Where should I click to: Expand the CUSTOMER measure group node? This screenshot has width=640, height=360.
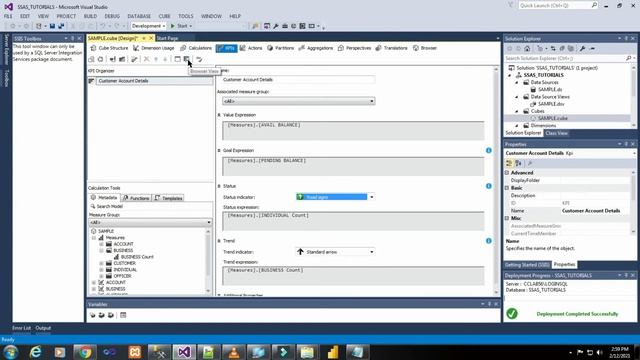click(x=101, y=263)
